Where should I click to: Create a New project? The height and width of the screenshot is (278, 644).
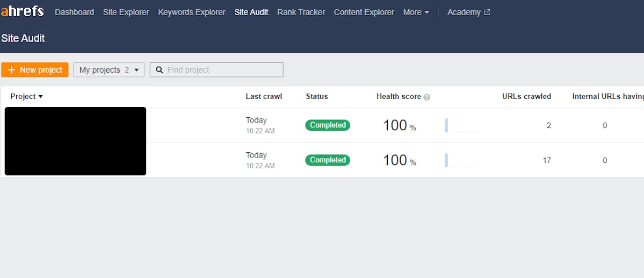[35, 70]
